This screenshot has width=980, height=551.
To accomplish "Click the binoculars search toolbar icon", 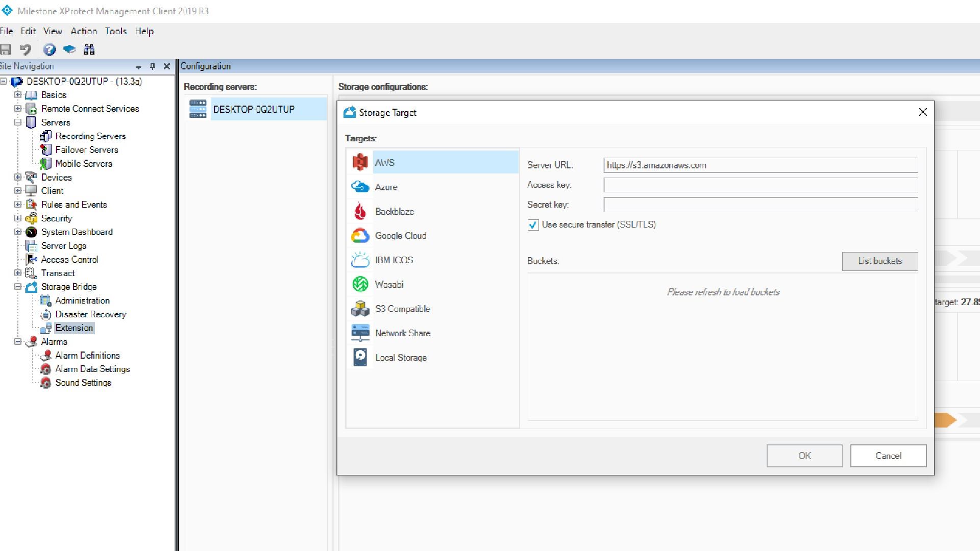I will pos(89,49).
